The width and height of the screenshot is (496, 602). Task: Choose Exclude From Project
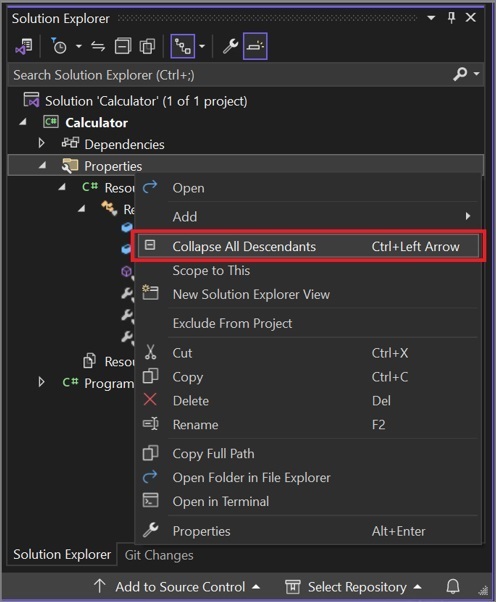(308, 323)
